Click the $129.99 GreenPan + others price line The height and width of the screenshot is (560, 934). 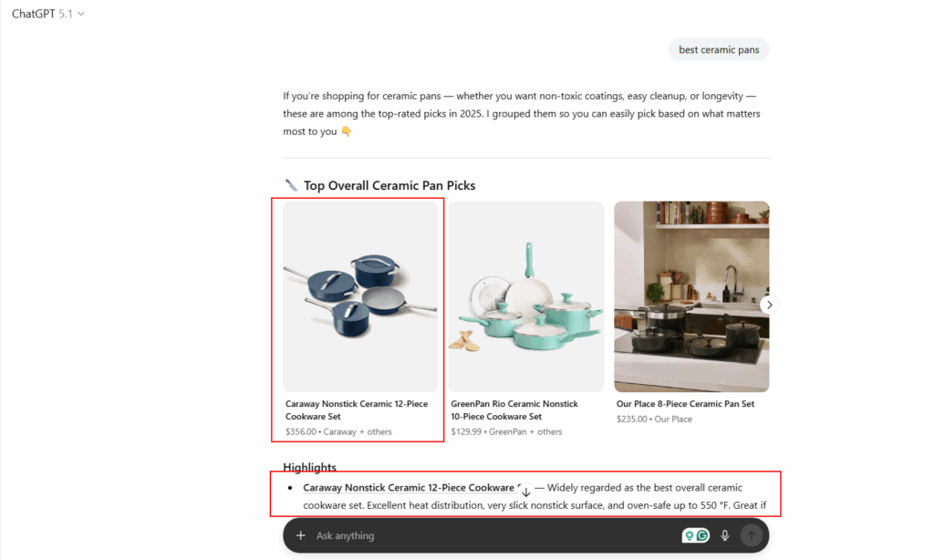pos(506,432)
